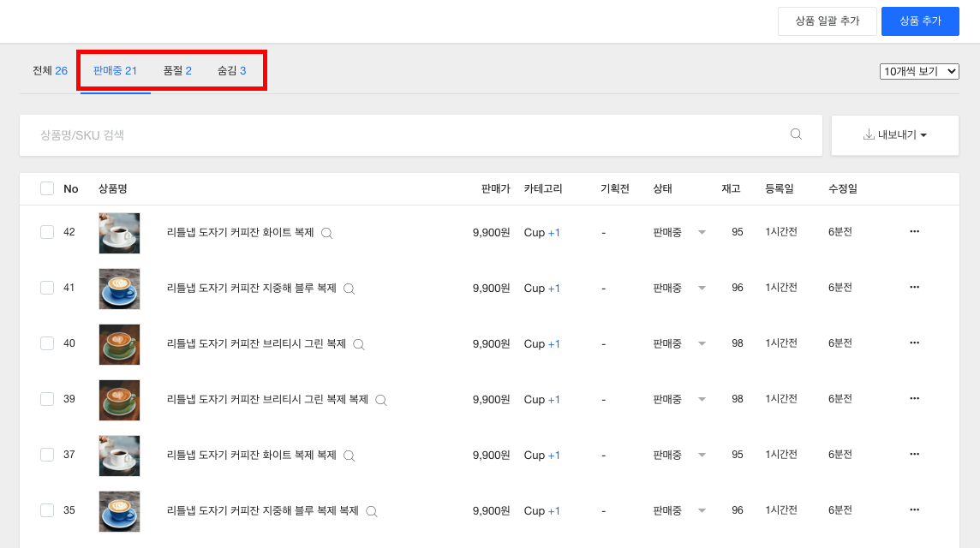Open 판매중 status dropdown for product 41
980x548 pixels.
coord(679,288)
